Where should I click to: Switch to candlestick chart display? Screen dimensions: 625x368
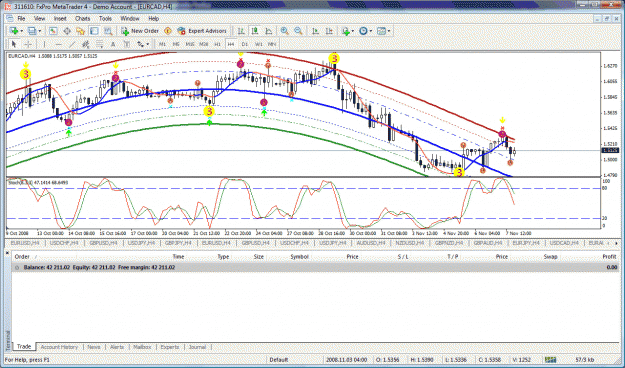pos(255,31)
